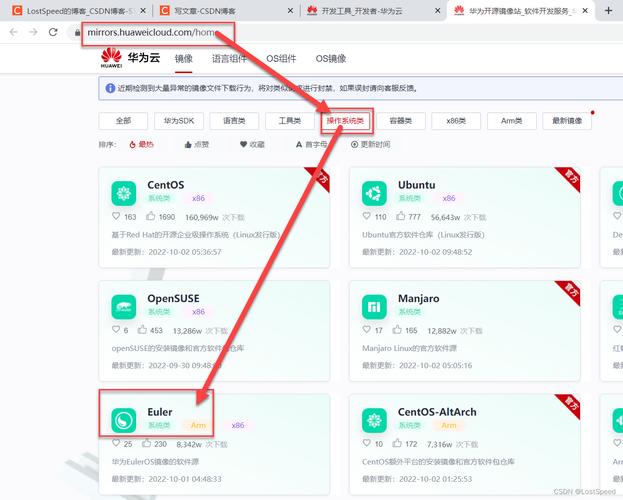Like Euler with thumbs-up icon

146,443
